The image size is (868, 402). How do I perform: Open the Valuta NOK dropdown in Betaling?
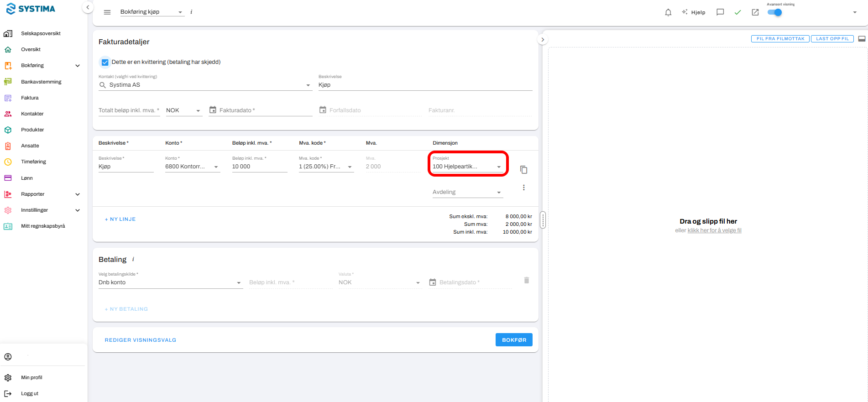pos(380,282)
